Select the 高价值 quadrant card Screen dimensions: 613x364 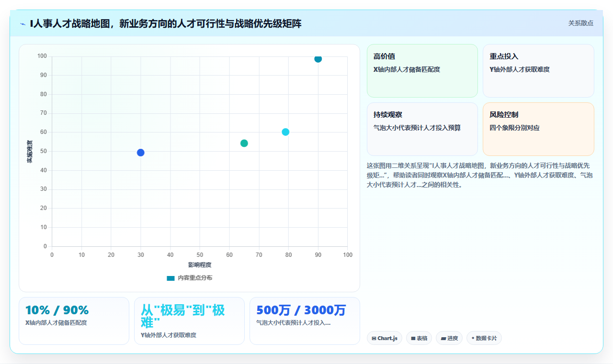422,71
